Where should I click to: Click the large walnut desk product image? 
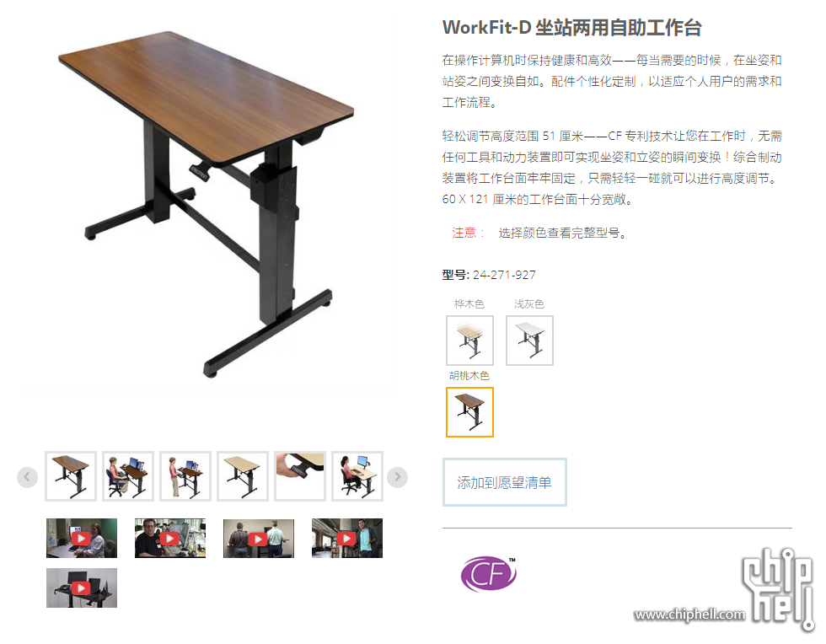coord(206,204)
